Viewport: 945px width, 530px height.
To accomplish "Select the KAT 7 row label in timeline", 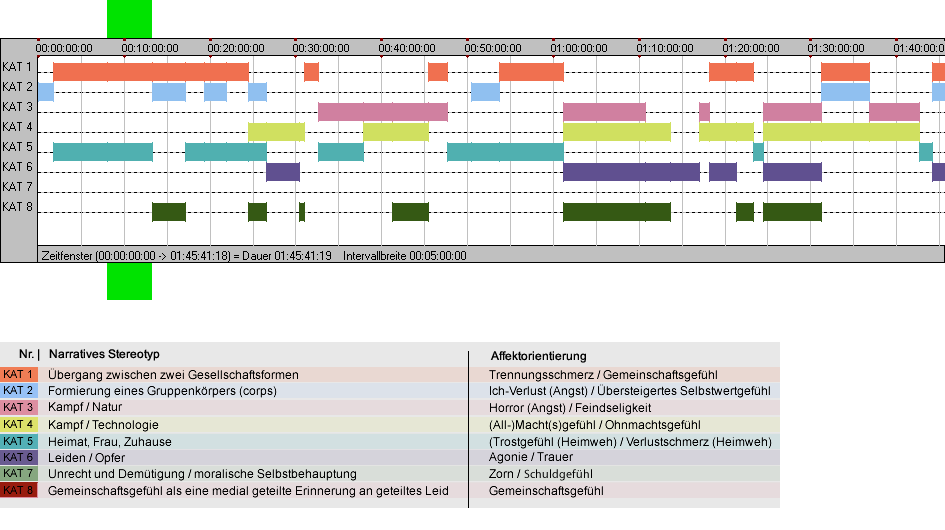I will tap(17, 187).
